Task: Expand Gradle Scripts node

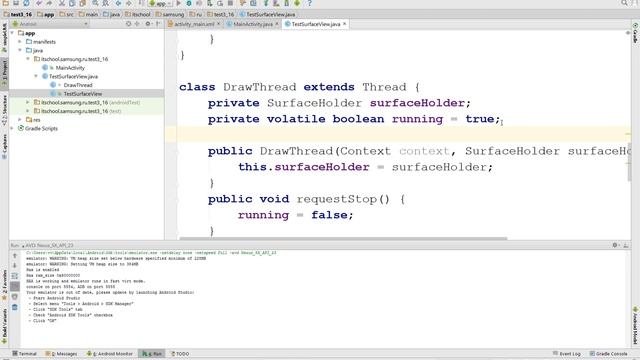Action: 12,128
